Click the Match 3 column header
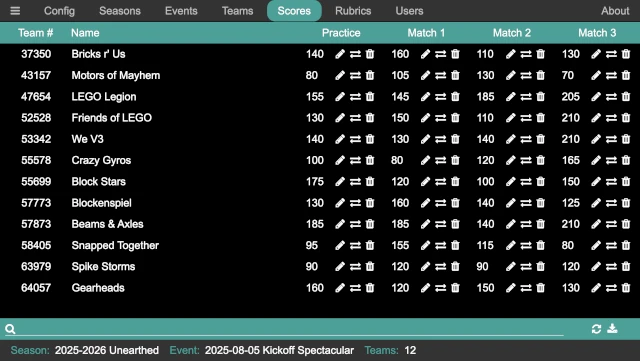Screen dimensions: 640x361 click(597, 33)
